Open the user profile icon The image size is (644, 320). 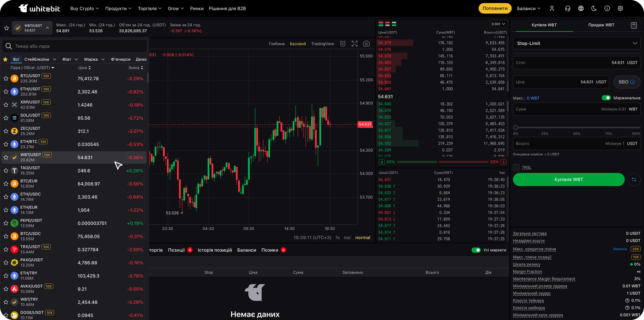552,8
